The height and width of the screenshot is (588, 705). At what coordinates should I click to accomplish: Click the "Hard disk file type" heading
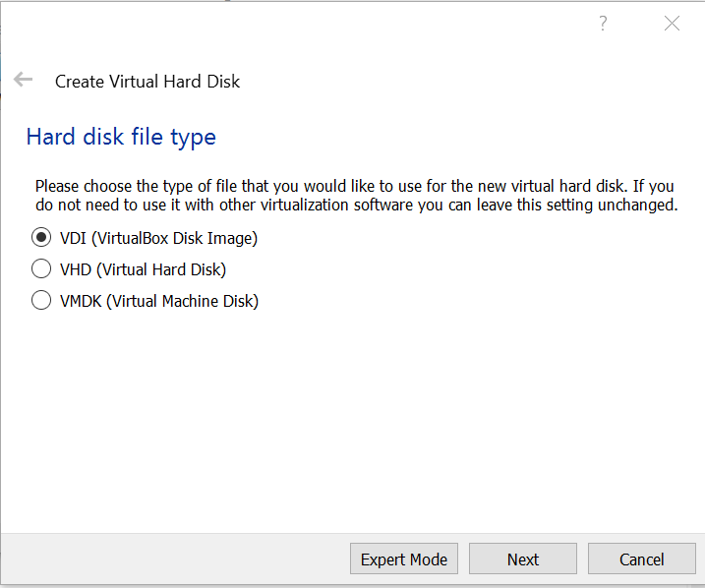click(121, 137)
